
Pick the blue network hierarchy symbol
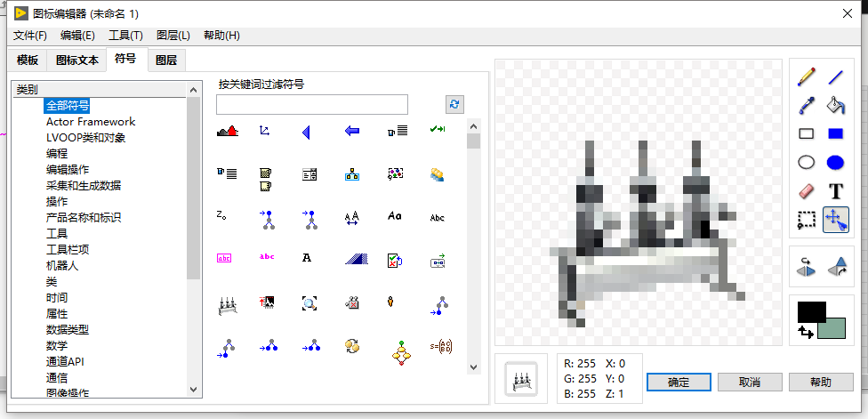[x=351, y=173]
